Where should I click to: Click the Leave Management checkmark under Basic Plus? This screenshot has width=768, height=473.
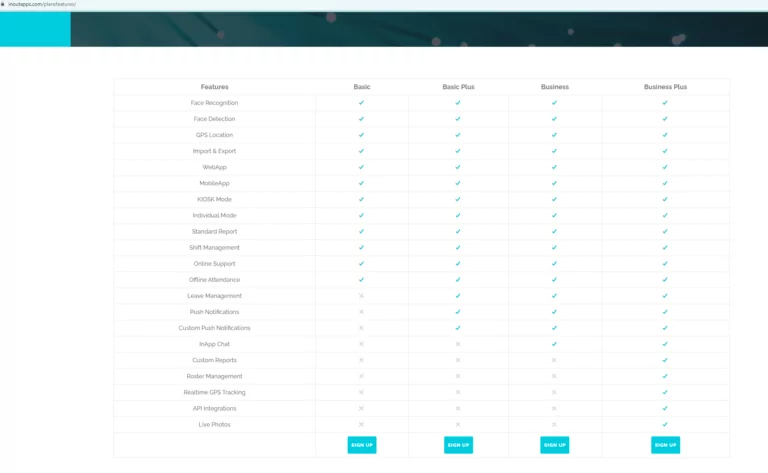click(458, 296)
